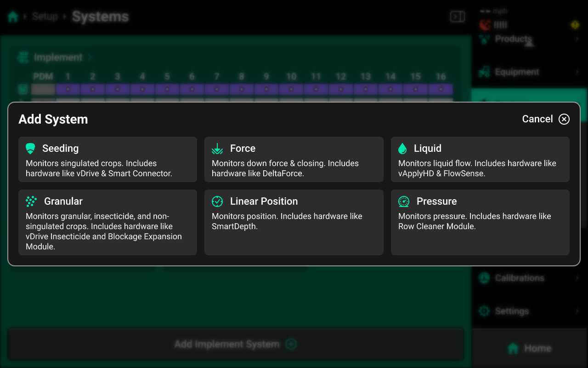Close dialog with the circled X icon
Screen dimensions: 588x368
point(564,119)
